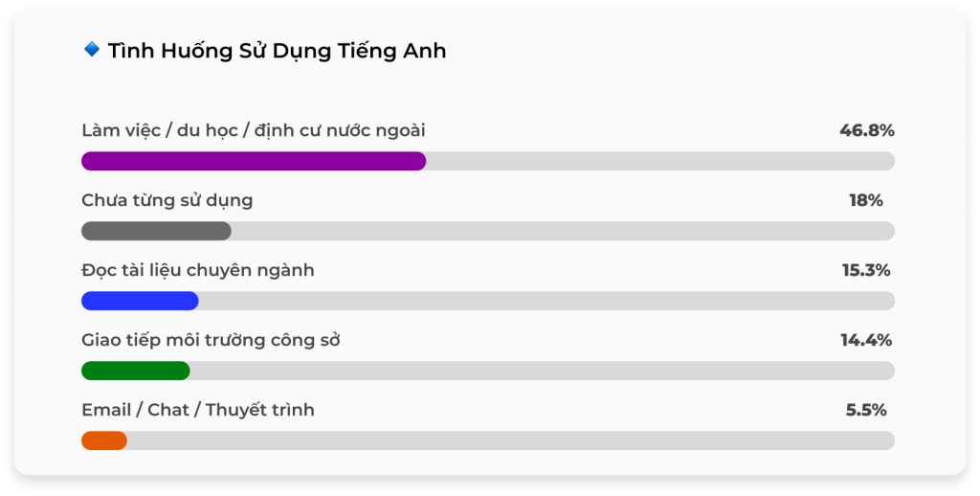Click the empty track of the orange bar
The height and width of the screenshot is (496, 980).
[507, 440]
